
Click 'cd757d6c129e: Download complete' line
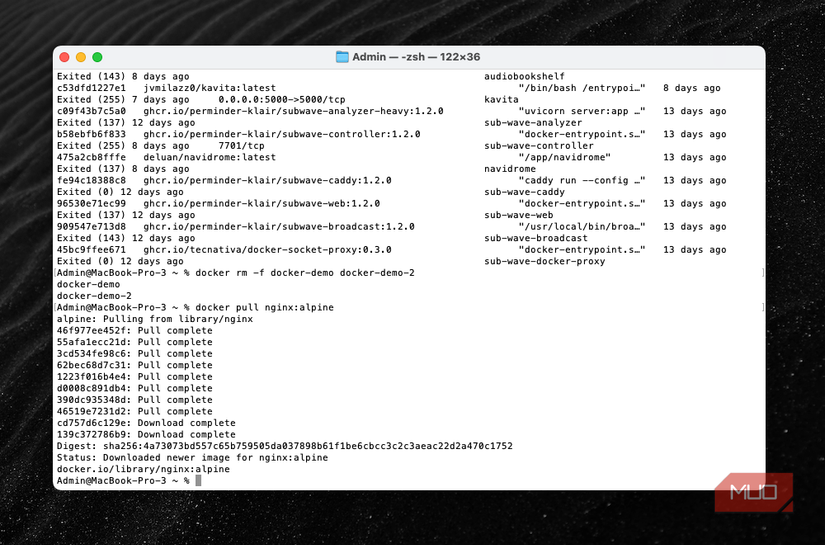pos(146,423)
